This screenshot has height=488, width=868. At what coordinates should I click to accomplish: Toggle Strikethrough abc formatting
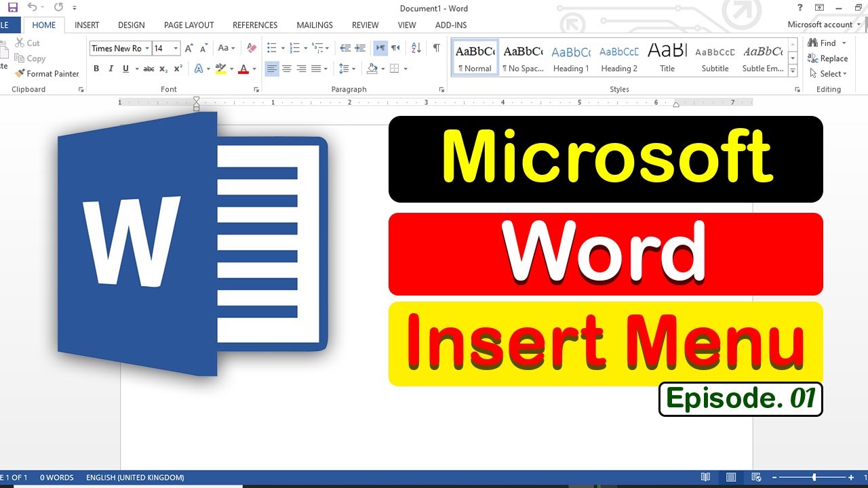pyautogui.click(x=149, y=68)
